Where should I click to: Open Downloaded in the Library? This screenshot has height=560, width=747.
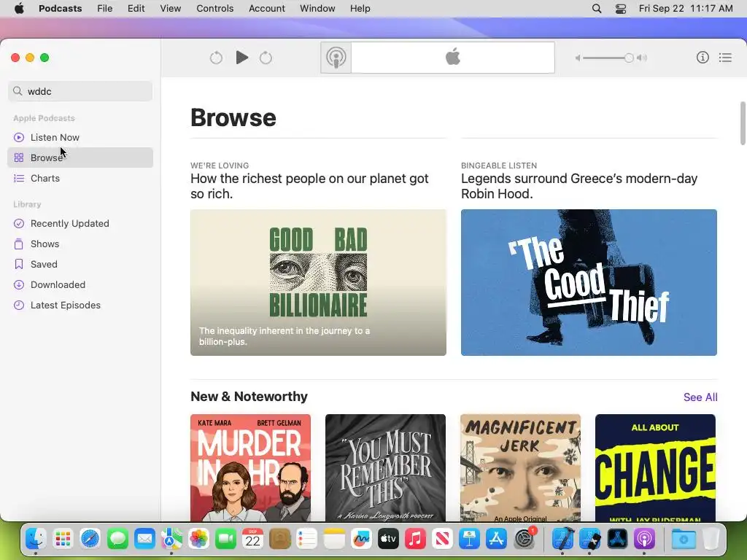[x=80, y=285]
